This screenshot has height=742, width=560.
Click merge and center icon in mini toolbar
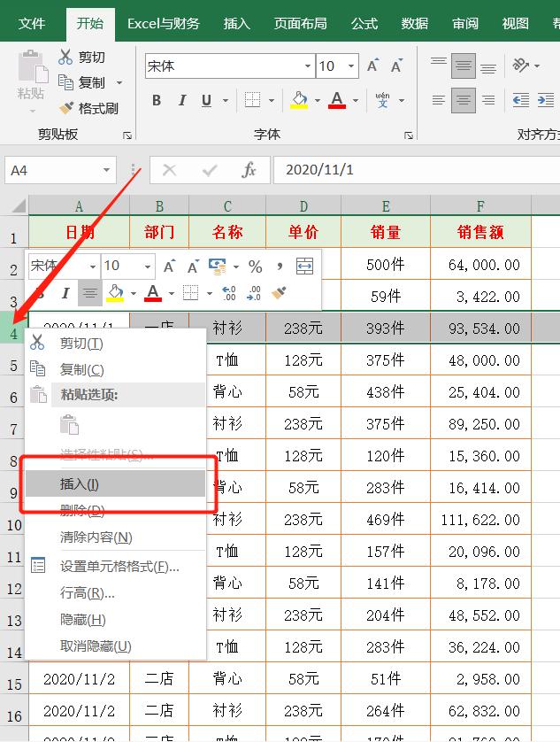[304, 266]
